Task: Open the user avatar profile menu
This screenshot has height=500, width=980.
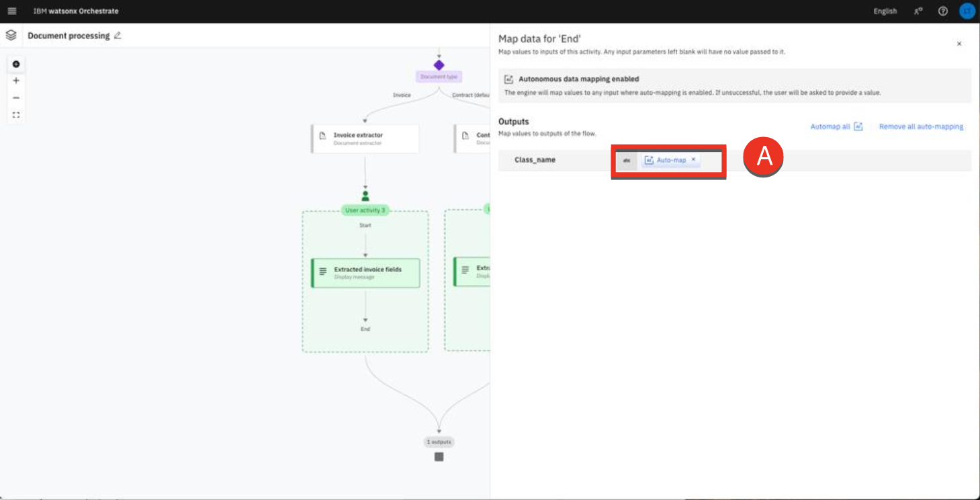Action: (967, 11)
